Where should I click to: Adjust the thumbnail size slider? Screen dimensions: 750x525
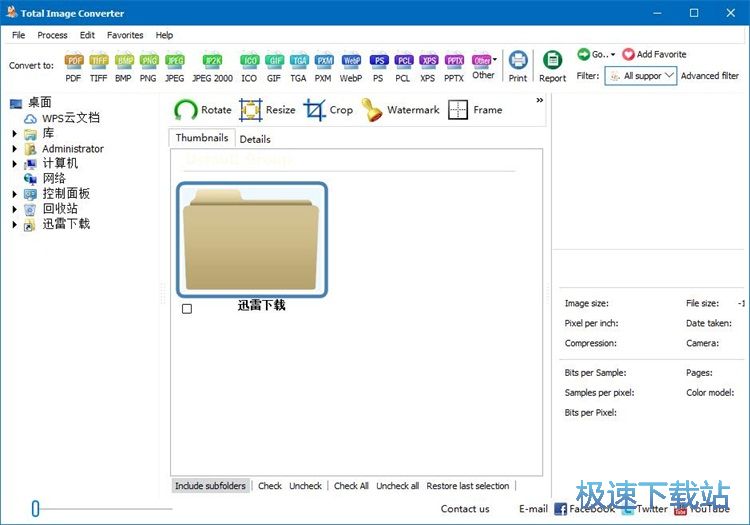[x=35, y=508]
